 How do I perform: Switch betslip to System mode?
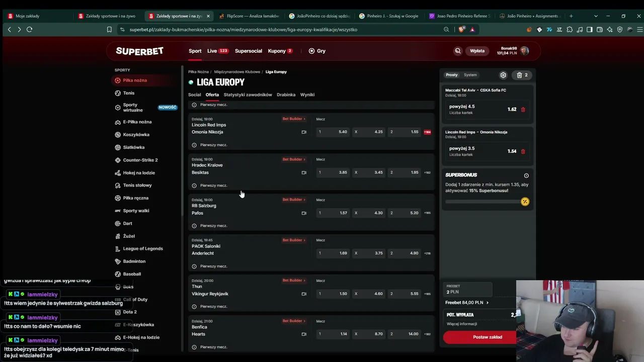pyautogui.click(x=470, y=75)
